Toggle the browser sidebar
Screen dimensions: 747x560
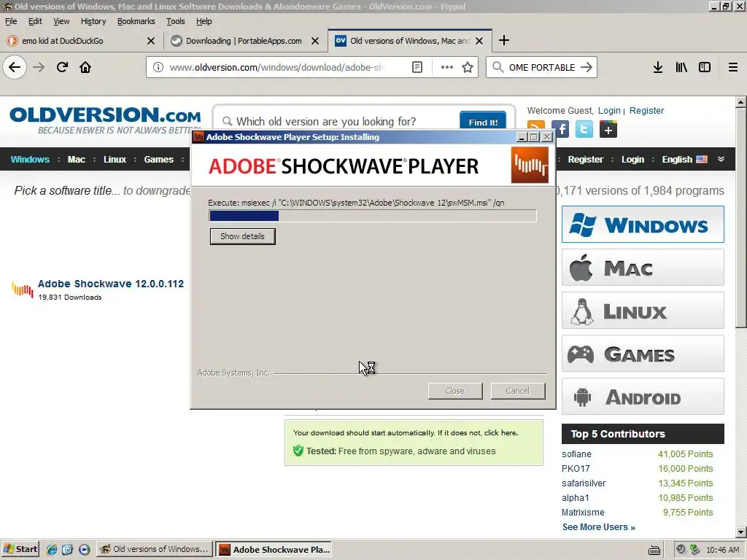pyautogui.click(x=705, y=67)
